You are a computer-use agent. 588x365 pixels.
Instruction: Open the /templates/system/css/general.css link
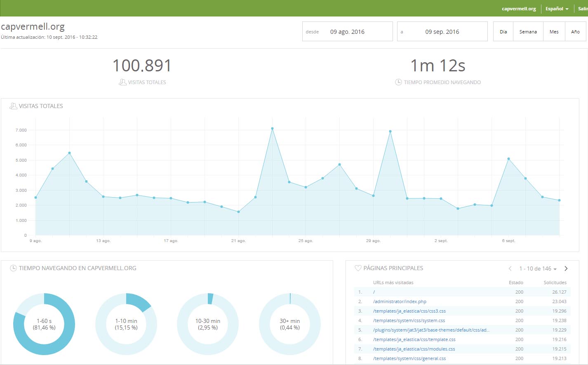(409, 358)
